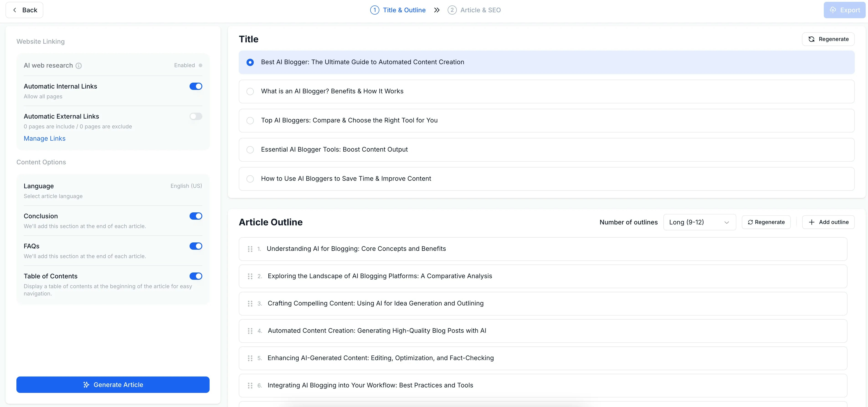
Task: Open the Number of outlines dropdown
Action: [x=699, y=222]
